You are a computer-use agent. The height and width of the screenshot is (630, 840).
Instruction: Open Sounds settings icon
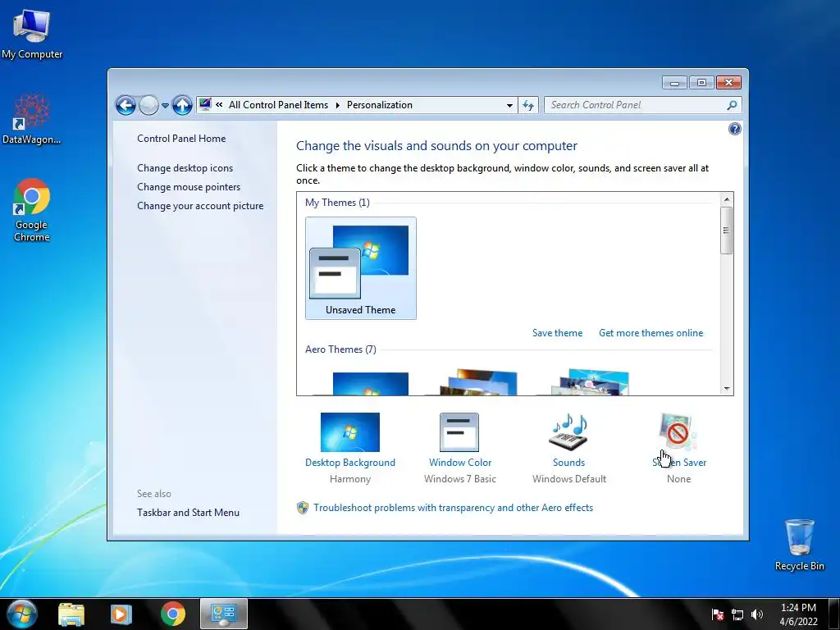pyautogui.click(x=568, y=431)
